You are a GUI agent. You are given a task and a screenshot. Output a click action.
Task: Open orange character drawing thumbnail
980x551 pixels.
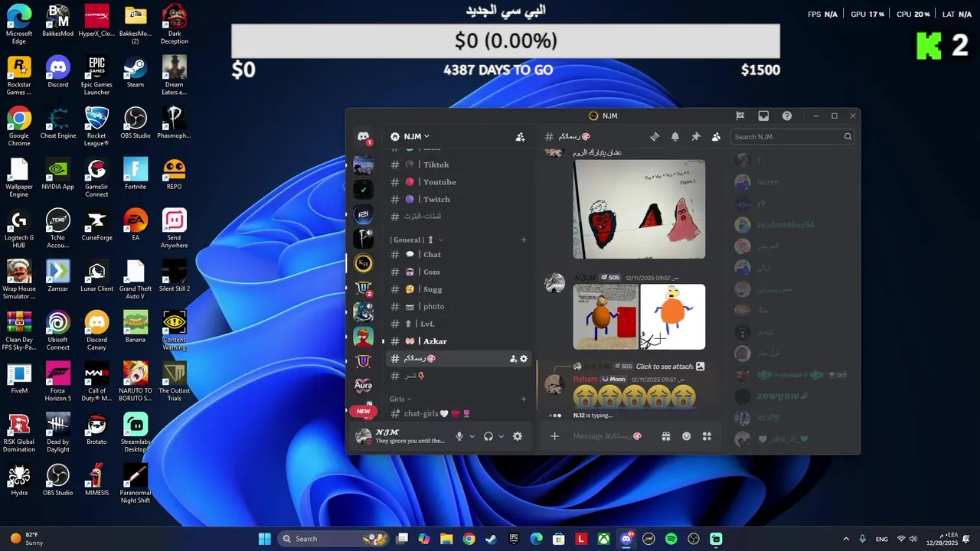coord(672,317)
